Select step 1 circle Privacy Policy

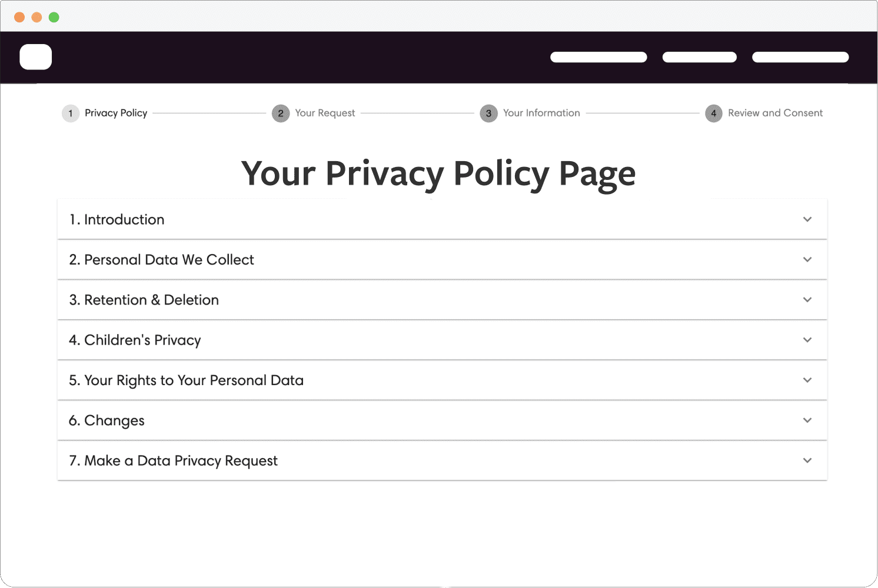[x=71, y=113]
